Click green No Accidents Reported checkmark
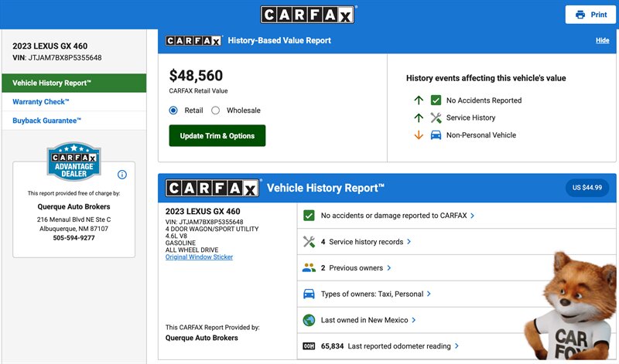This screenshot has height=364, width=619. [436, 100]
